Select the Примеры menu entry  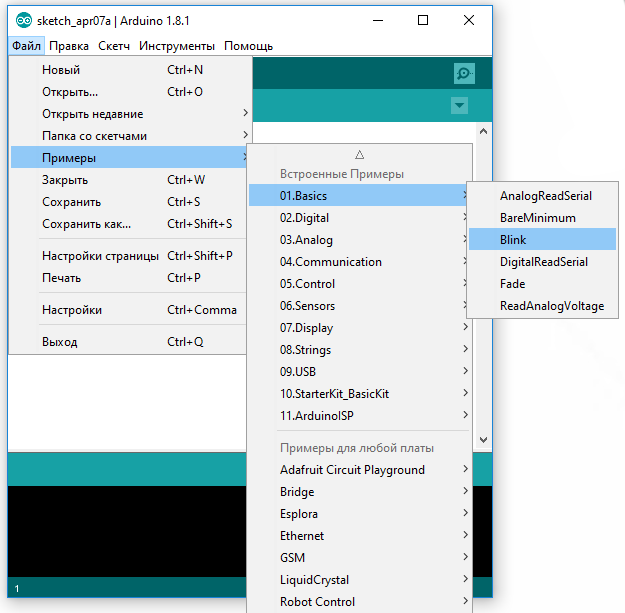coord(128,157)
